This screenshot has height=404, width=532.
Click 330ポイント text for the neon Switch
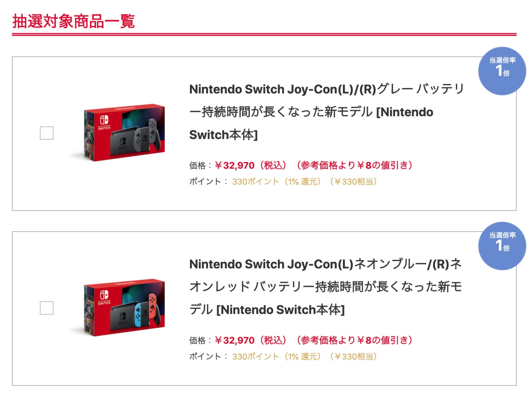click(x=256, y=357)
